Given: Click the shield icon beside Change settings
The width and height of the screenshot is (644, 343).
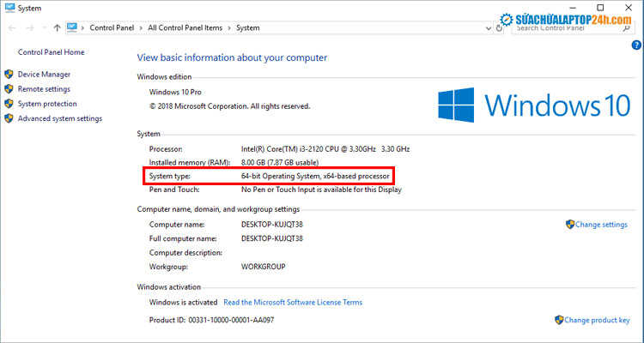Looking at the screenshot, I should point(569,225).
